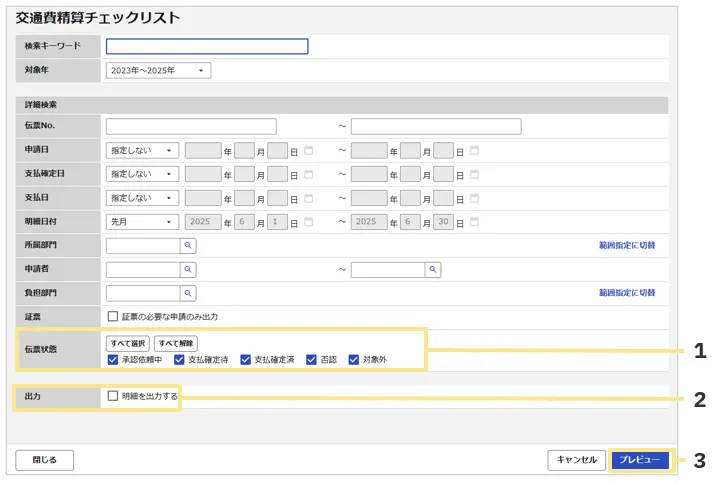
Task: Uncheck the 承認依頼中 status checkbox
Action: [113, 359]
